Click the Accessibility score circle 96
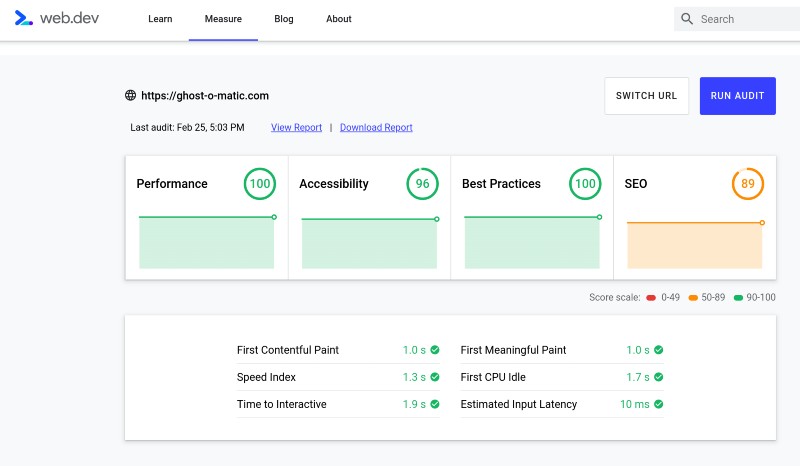Image resolution: width=800 pixels, height=466 pixels. [422, 184]
